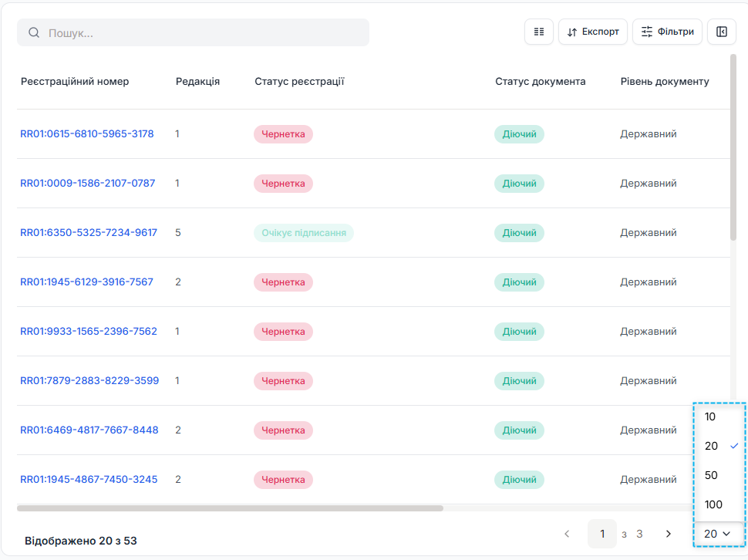Click the vertical table scrollbar
Viewport: 748px width, 560px height.
[733, 148]
